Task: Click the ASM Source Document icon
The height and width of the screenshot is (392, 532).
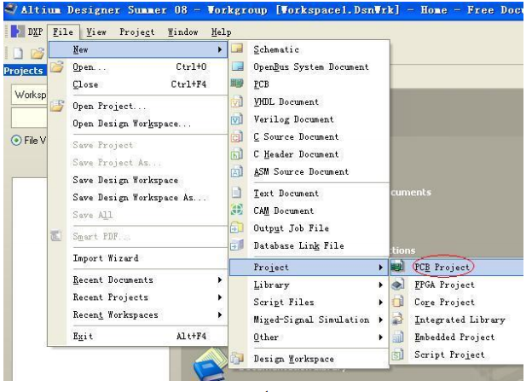Action: [x=237, y=171]
